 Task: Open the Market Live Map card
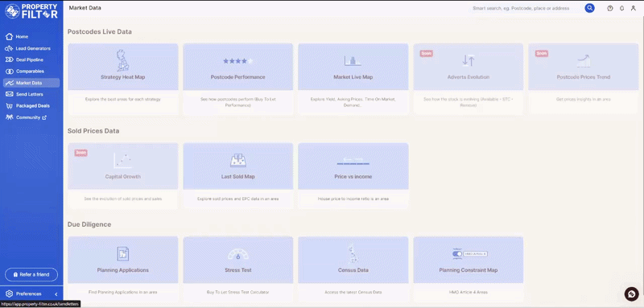(x=353, y=79)
